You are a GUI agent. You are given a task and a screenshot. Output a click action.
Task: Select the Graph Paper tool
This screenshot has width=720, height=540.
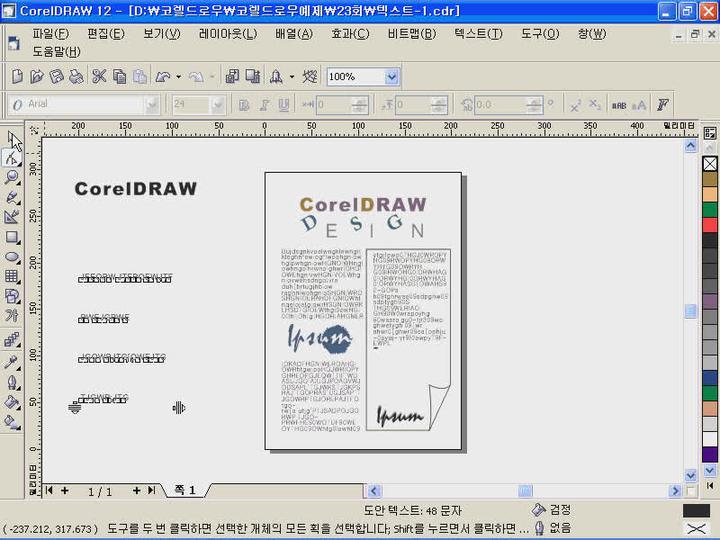coord(12,276)
